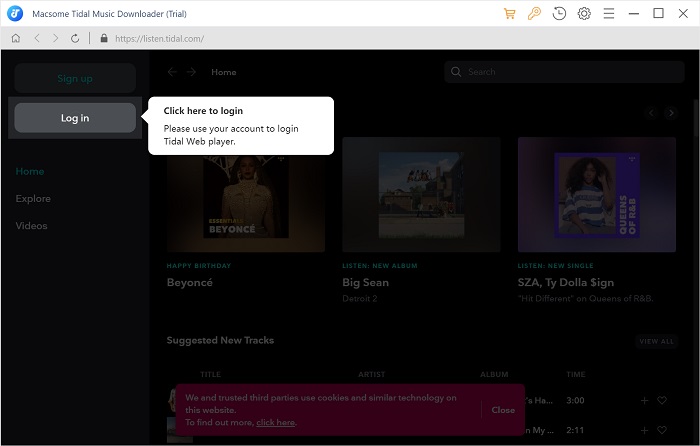Open Home in the sidebar
The image size is (700, 446).
pyautogui.click(x=30, y=171)
